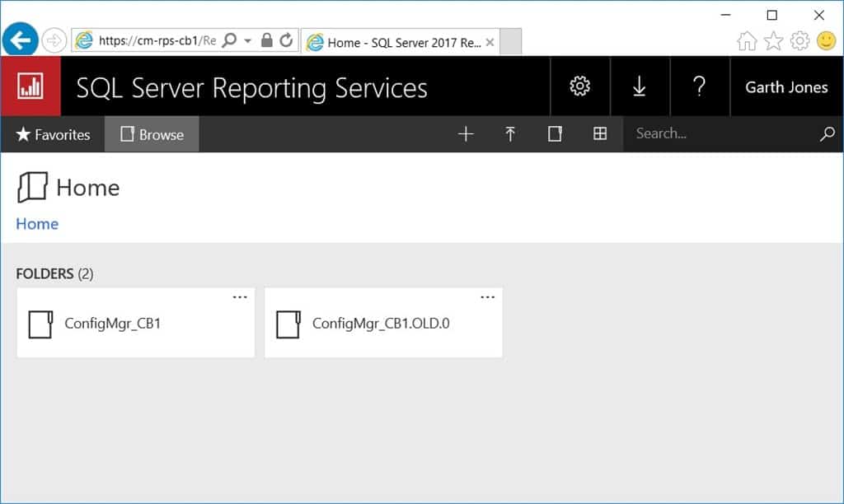Close the SQL Server 2017 browser tab
The height and width of the screenshot is (504, 844).
[x=490, y=42]
